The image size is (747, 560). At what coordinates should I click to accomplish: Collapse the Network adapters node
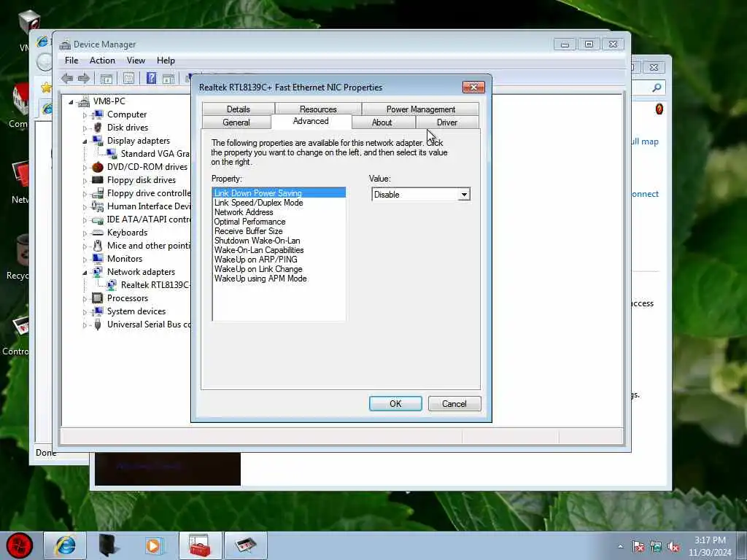click(85, 273)
